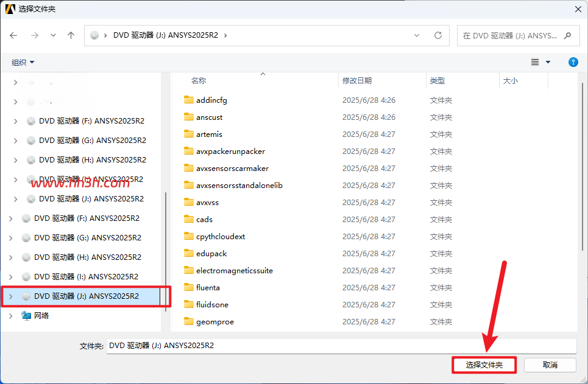Click disc icon of top-level DVD 驱动器 (G:)
This screenshot has height=384, width=588.
(26, 238)
